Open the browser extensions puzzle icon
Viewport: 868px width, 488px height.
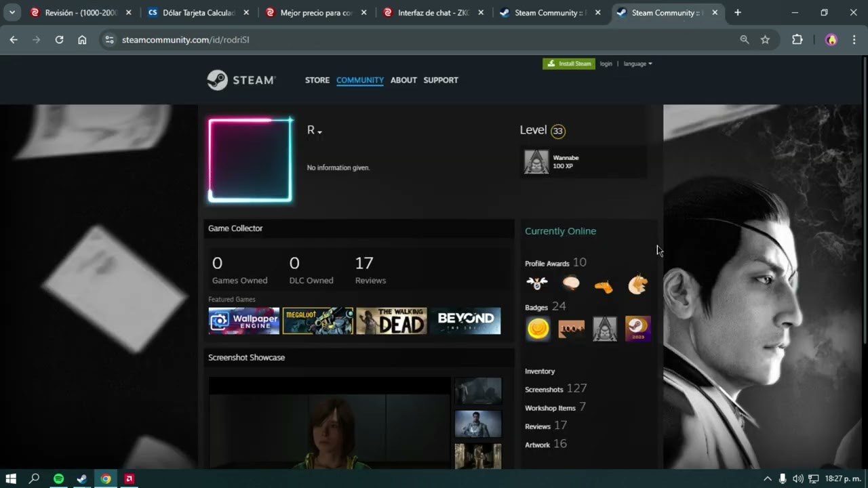(797, 40)
